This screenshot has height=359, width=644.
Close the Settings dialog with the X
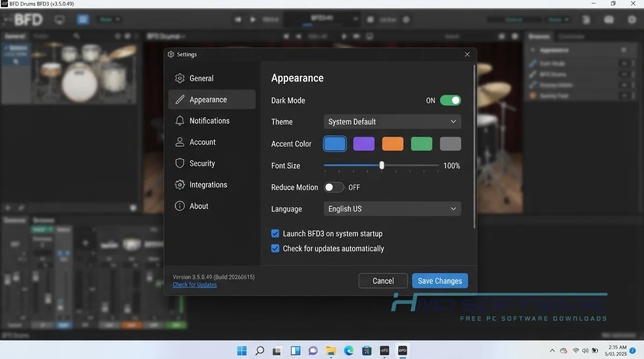(x=467, y=54)
